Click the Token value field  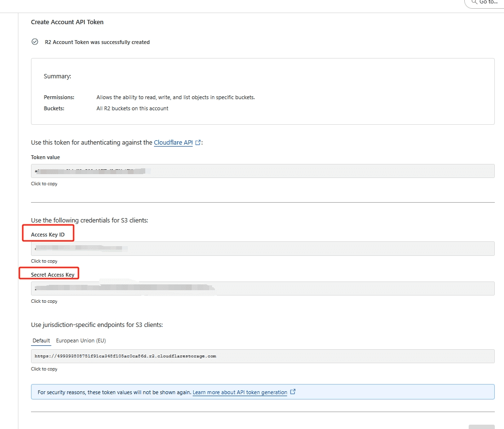tap(262, 171)
